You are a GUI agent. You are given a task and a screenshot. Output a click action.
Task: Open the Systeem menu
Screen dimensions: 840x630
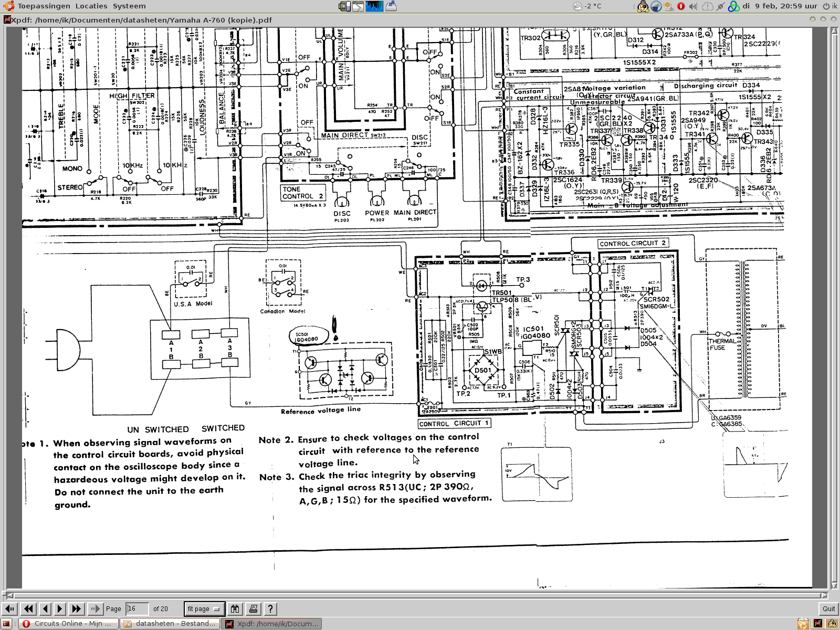[129, 6]
